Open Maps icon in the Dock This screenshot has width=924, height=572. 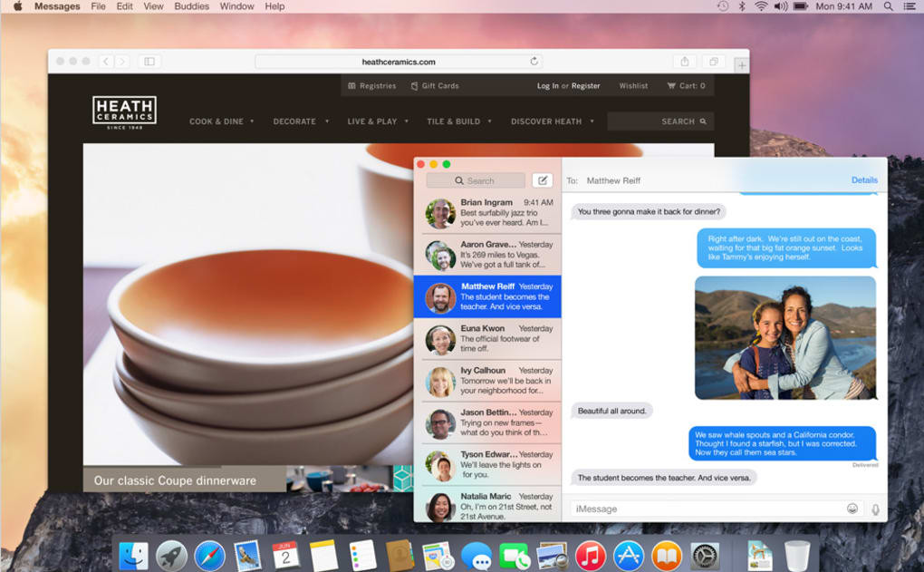pos(438,556)
